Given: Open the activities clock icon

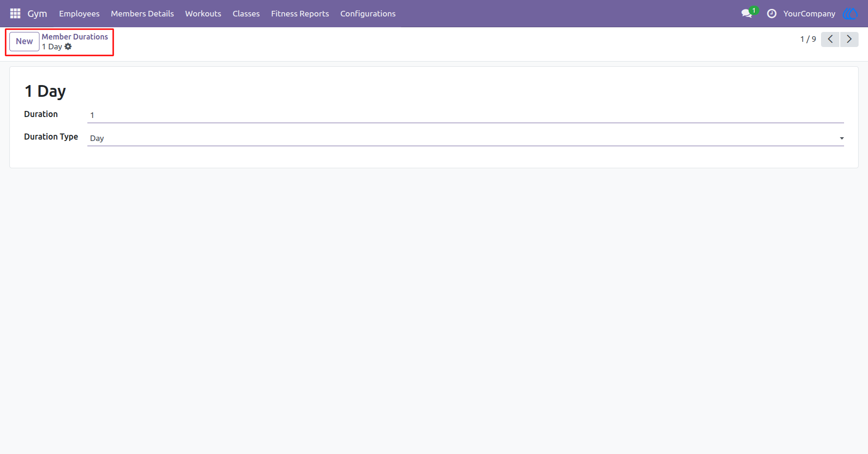Looking at the screenshot, I should point(772,14).
